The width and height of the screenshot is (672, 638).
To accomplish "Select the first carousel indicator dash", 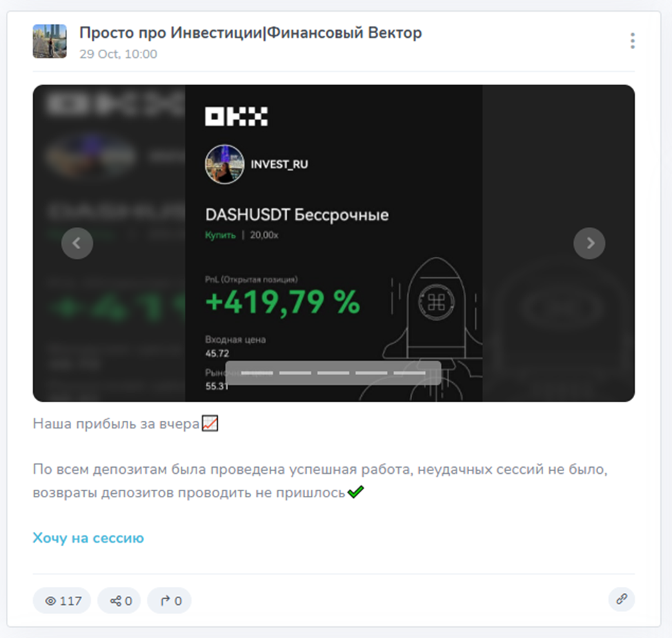I will (x=257, y=372).
